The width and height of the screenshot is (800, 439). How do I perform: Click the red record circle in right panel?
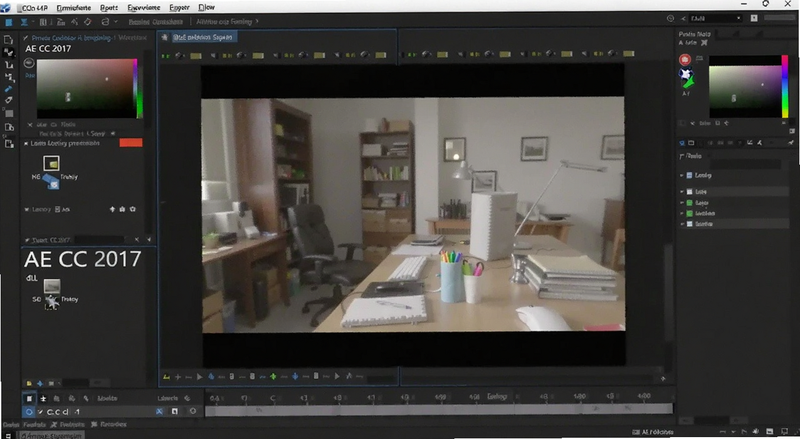[x=685, y=60]
